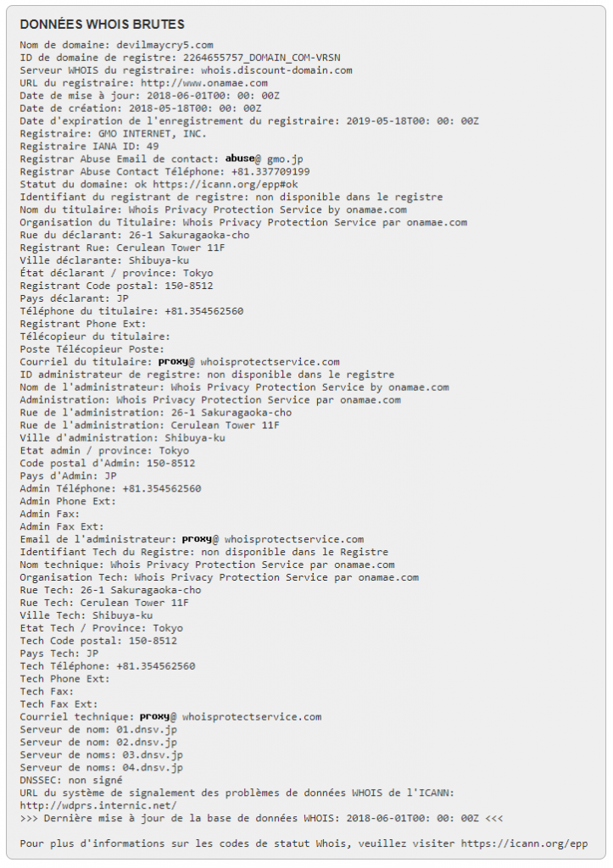Click the name server 02.dnsv.jp entry

tap(147, 743)
